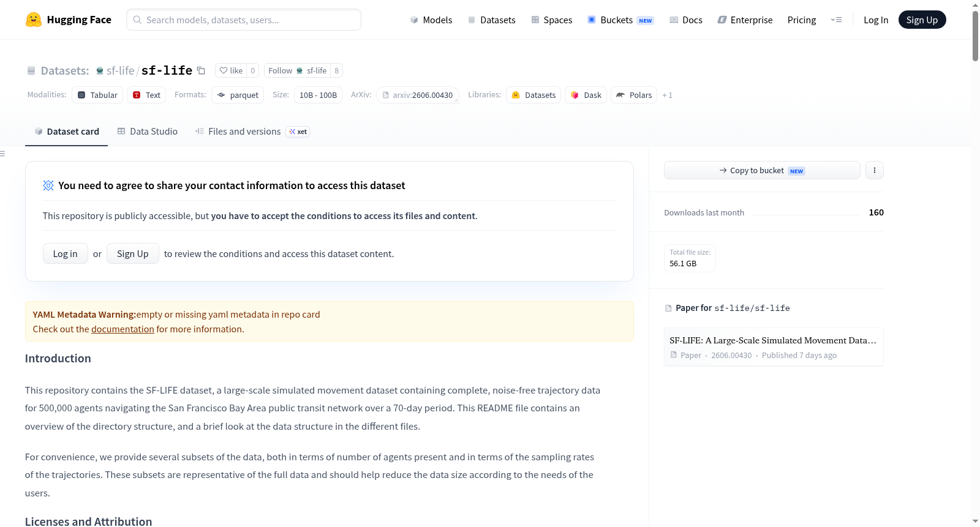
Task: Click the red Text modality icon
Action: pyautogui.click(x=137, y=95)
